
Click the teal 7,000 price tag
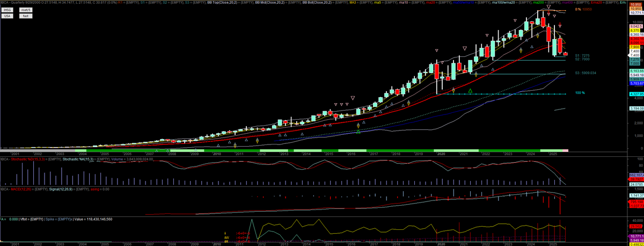[x=634, y=63]
